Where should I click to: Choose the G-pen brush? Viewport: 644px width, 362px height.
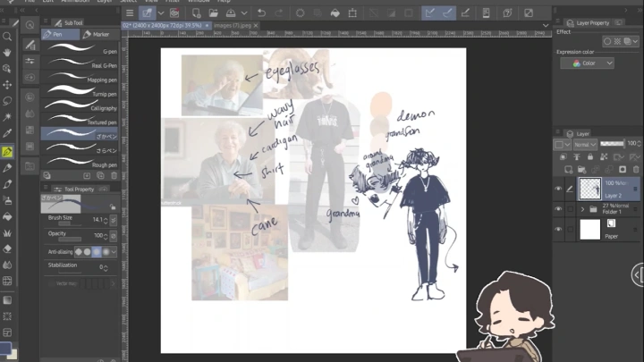(x=80, y=49)
